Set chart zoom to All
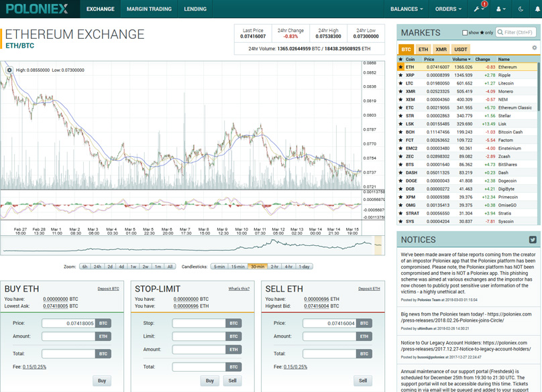The height and width of the screenshot is (392, 542). 170,267
